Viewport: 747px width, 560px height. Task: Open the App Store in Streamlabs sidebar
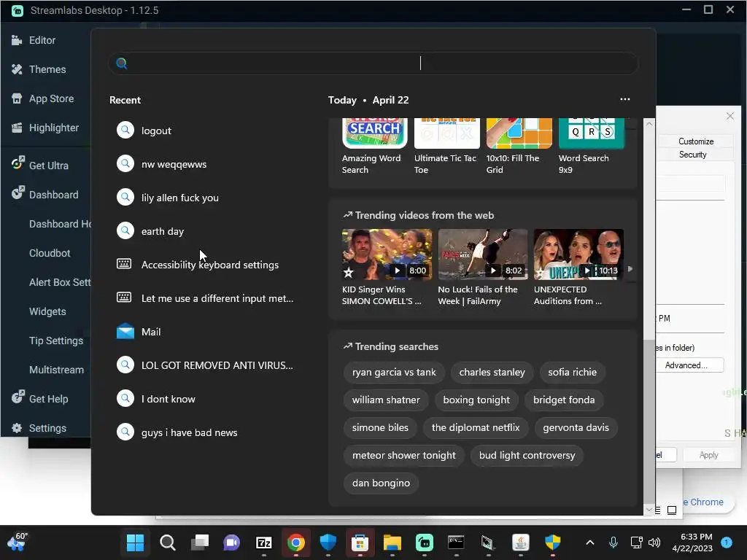point(42,98)
